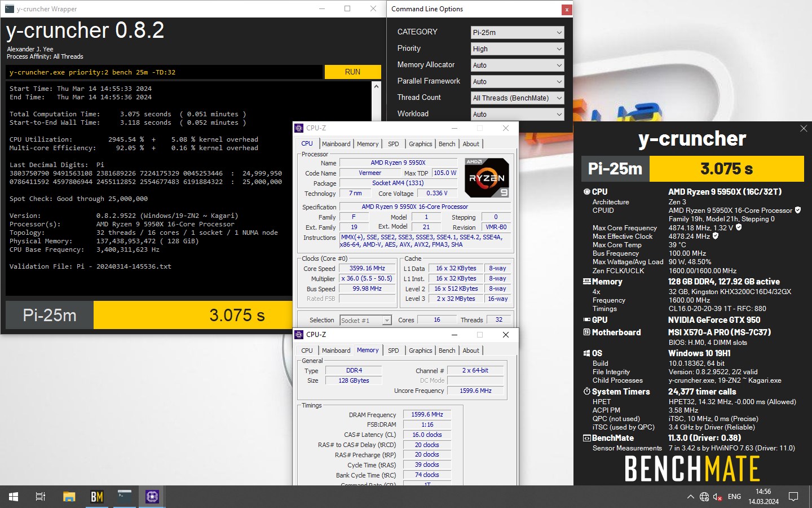Open Mainboard tab in lower CPU-Z window
Screen dimensions: 812x508
click(x=336, y=351)
